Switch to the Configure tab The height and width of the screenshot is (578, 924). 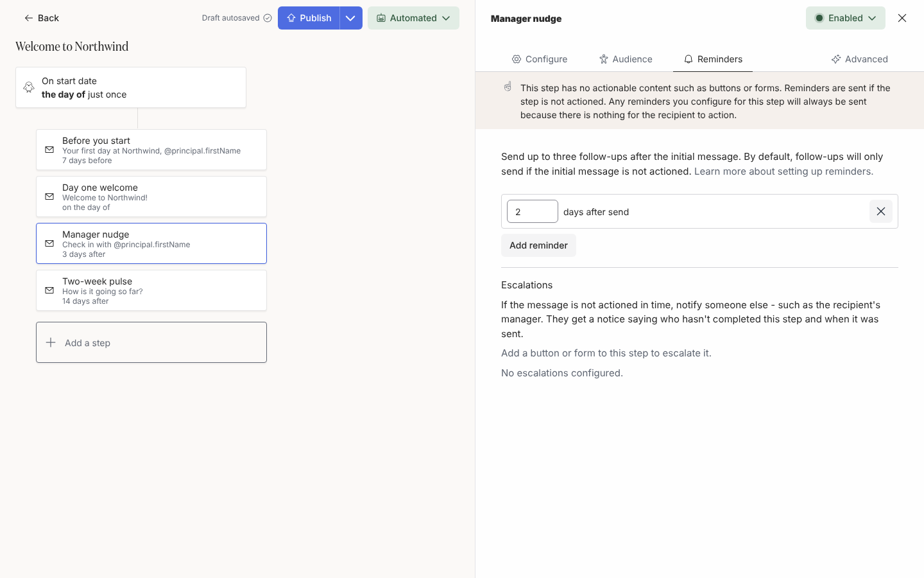coord(539,59)
